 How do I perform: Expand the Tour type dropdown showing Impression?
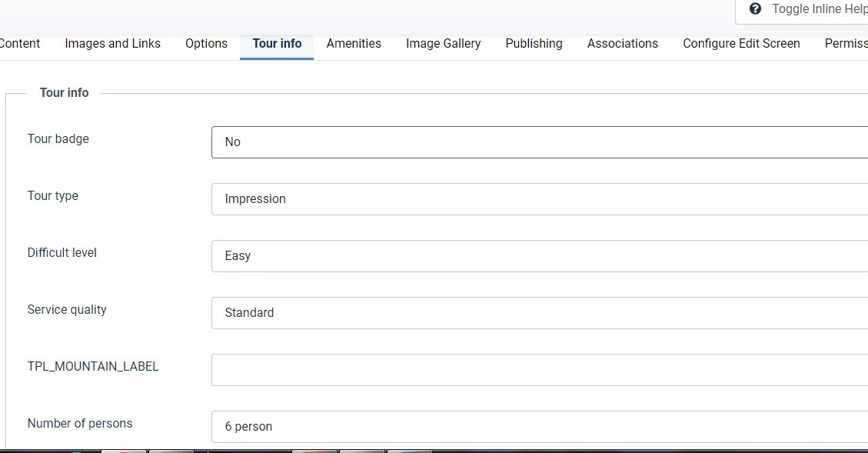539,199
